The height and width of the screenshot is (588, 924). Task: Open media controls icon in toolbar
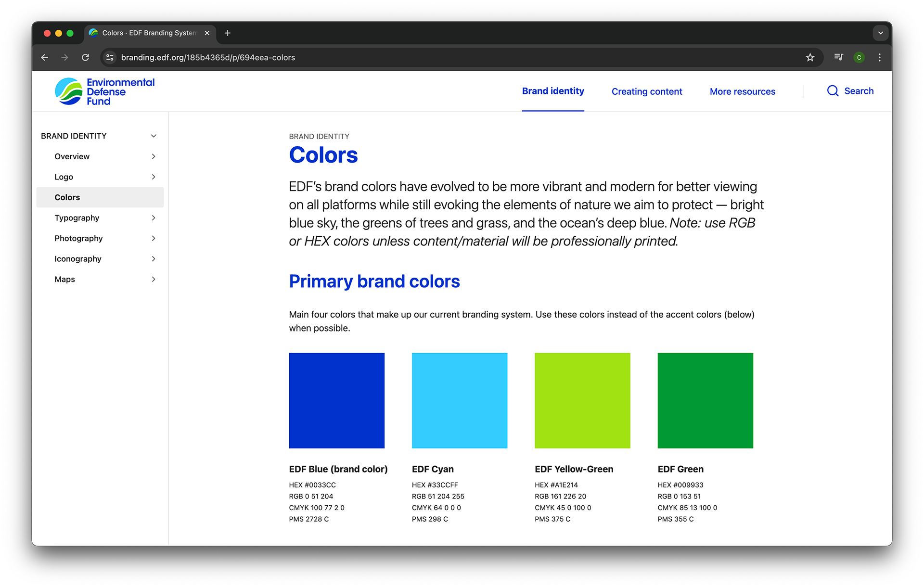(838, 57)
